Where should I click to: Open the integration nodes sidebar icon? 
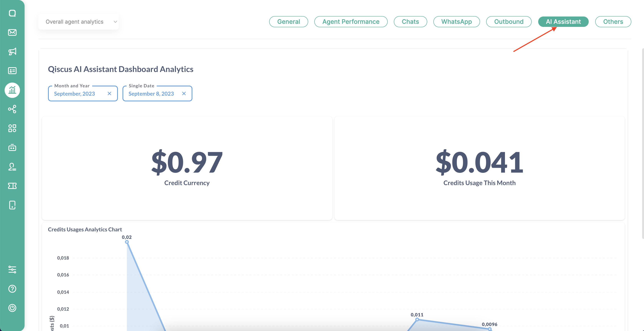point(12,109)
